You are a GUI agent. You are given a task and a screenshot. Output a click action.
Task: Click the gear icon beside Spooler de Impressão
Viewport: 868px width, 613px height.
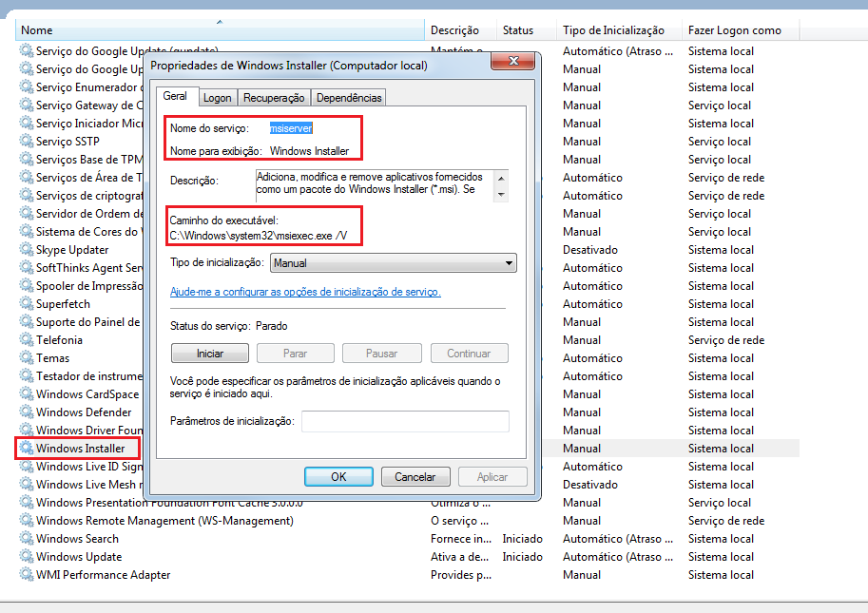[x=26, y=285]
